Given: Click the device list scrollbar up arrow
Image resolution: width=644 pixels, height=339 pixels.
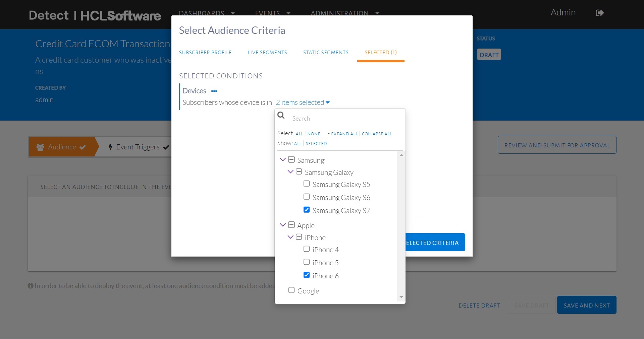Looking at the screenshot, I should point(401,155).
